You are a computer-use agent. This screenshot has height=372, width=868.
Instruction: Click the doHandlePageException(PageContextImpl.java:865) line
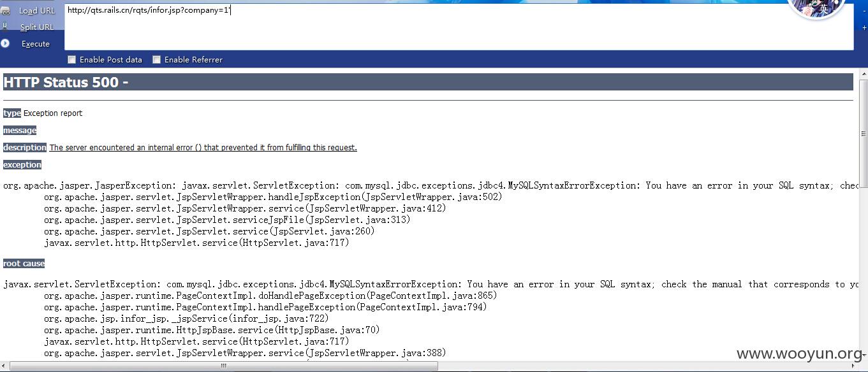click(270, 296)
